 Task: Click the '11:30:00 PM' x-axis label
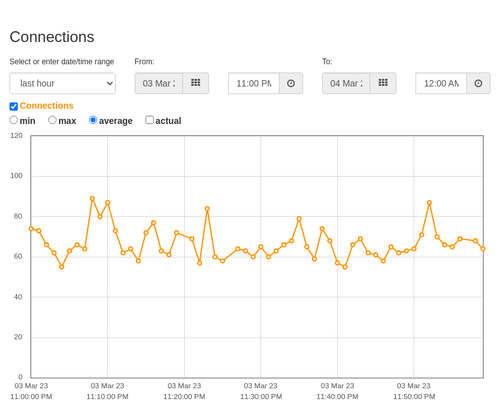point(261,397)
